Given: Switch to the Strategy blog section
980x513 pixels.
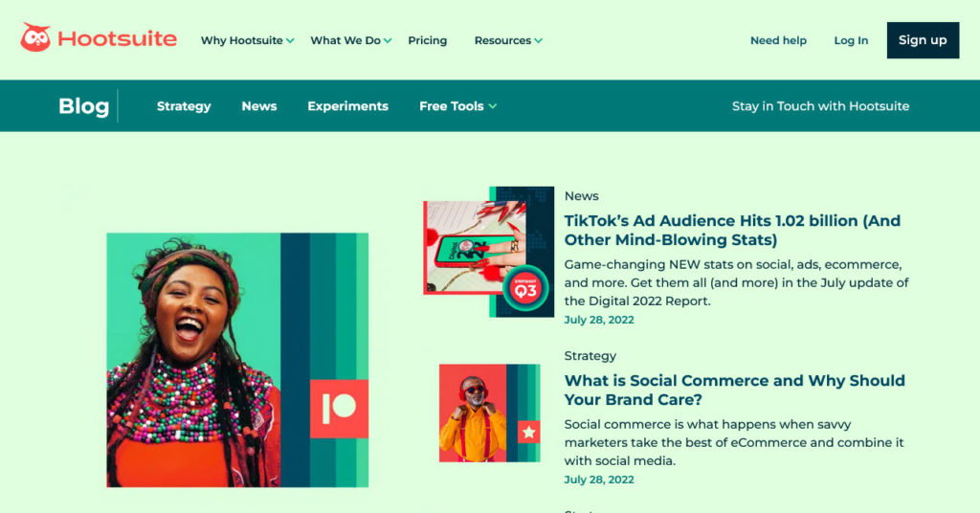Looking at the screenshot, I should [184, 106].
